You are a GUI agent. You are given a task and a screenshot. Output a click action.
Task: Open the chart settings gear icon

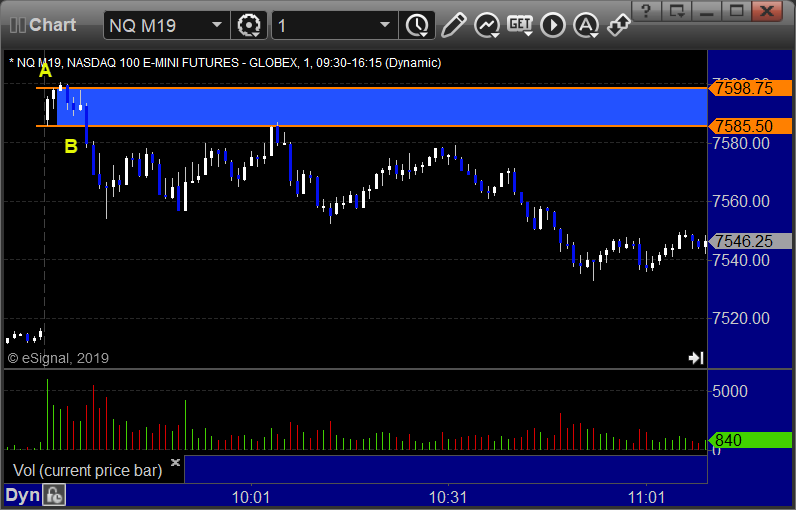(249, 25)
